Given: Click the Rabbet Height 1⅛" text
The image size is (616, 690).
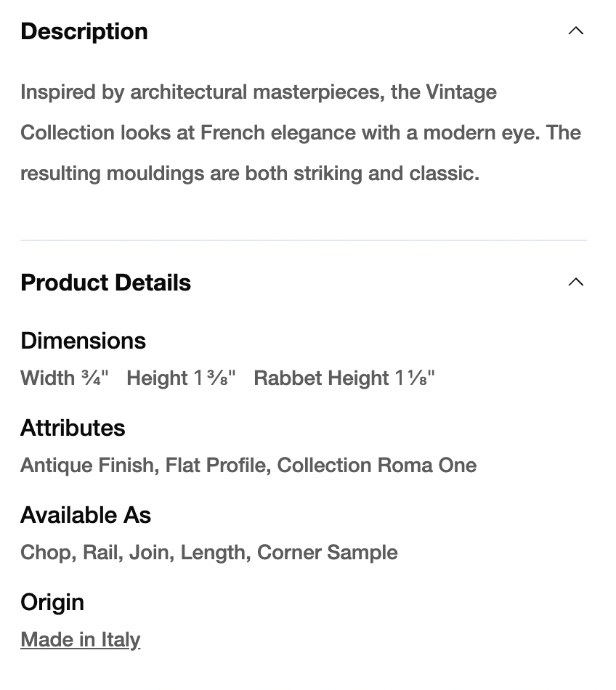Looking at the screenshot, I should pos(344,378).
